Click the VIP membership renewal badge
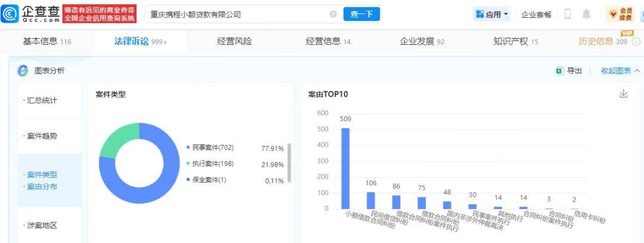Screen dimensions: 644x243 point(620,14)
